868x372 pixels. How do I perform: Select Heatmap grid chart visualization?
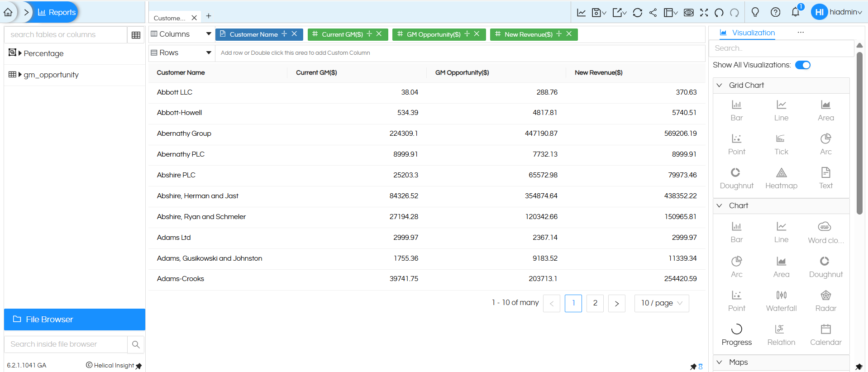(x=782, y=179)
